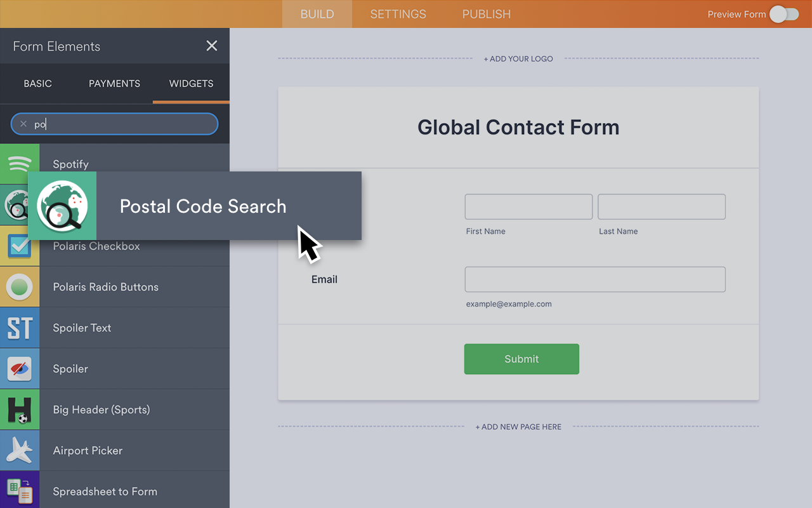Viewport: 812px width, 508px height.
Task: Click the First Name input field
Action: pyautogui.click(x=528, y=206)
